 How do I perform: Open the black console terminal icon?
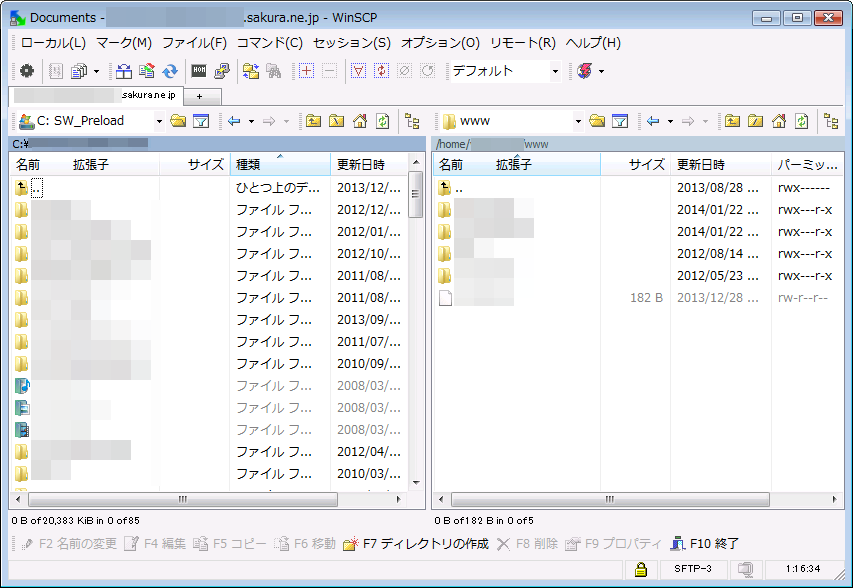pyautogui.click(x=199, y=71)
